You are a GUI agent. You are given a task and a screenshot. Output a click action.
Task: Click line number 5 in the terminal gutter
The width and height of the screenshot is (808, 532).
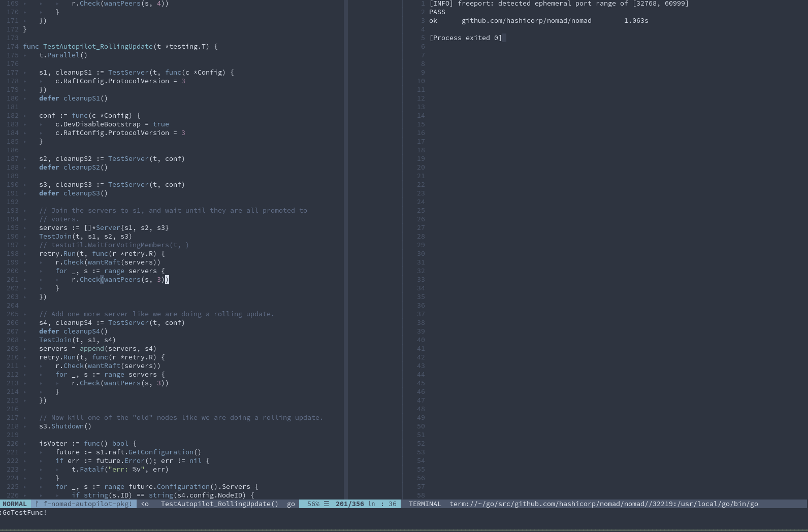423,38
